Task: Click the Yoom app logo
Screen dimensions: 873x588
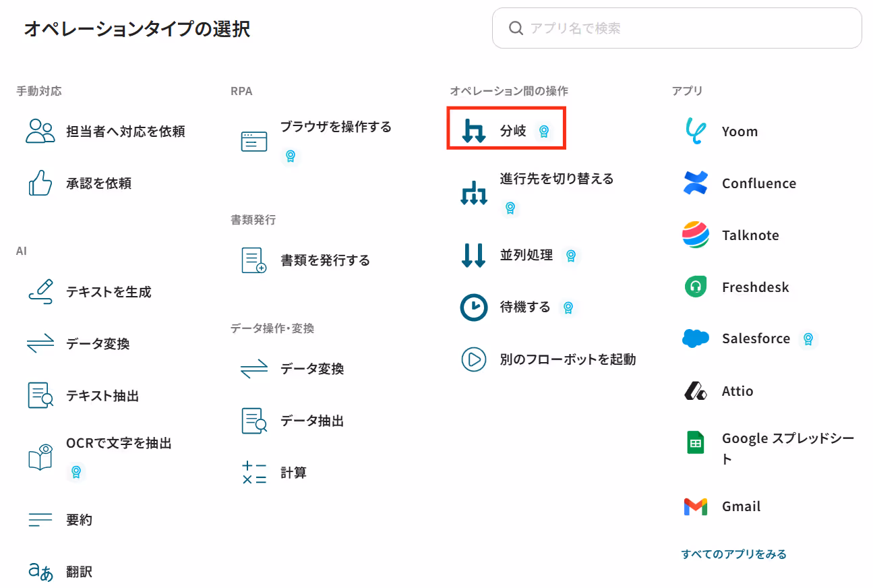Action: (696, 131)
